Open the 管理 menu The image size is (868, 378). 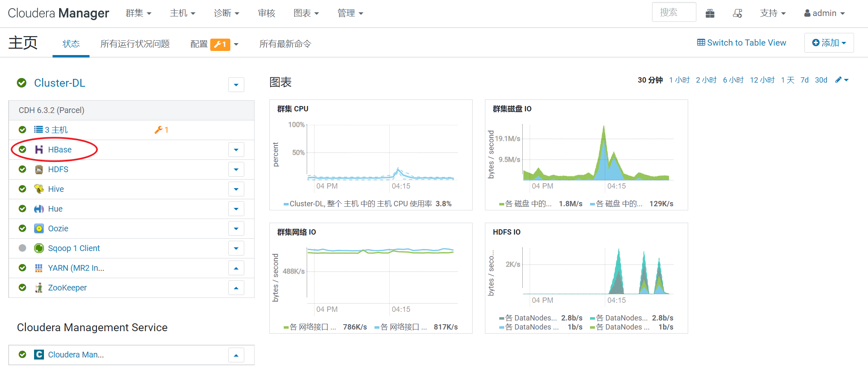pyautogui.click(x=350, y=13)
